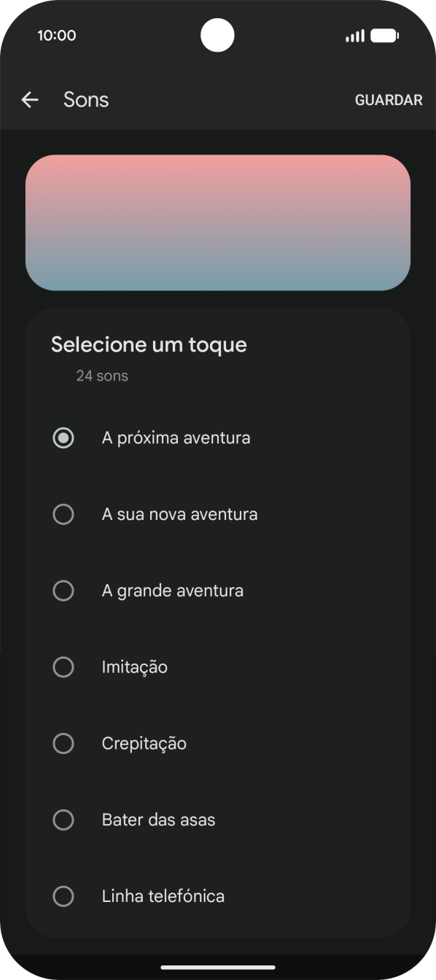Tap the Imitação text label
Image resolution: width=436 pixels, height=980 pixels.
click(135, 667)
